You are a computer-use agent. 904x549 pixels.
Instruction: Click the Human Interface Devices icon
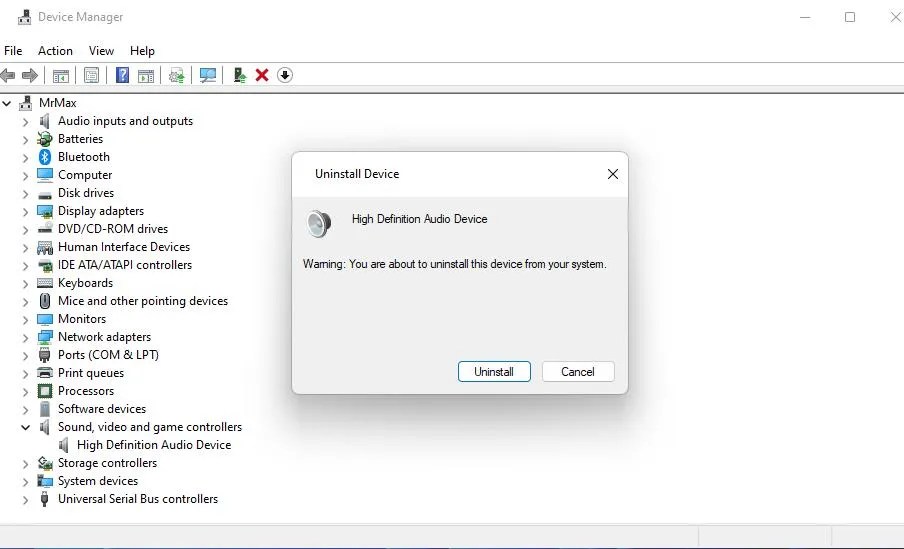click(44, 247)
